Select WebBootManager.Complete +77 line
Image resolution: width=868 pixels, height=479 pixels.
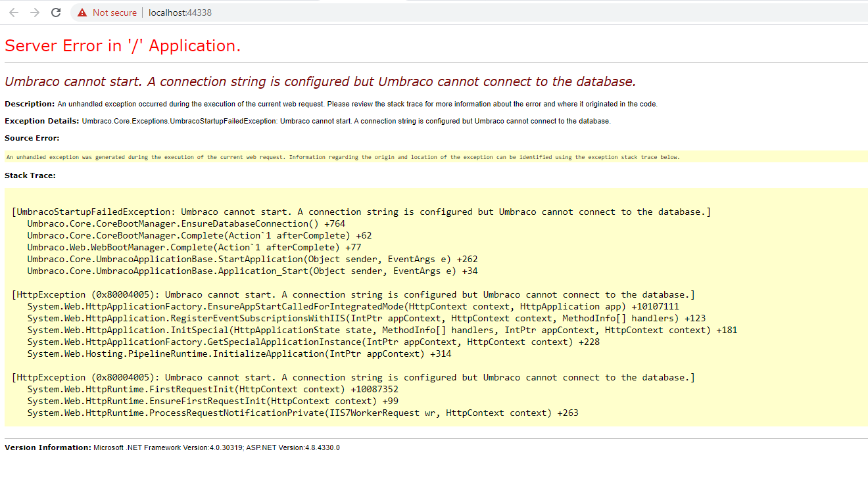[x=194, y=247]
